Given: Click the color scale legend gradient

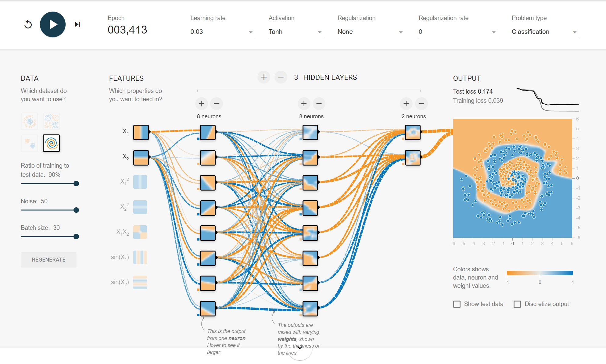Looking at the screenshot, I should pos(540,273).
